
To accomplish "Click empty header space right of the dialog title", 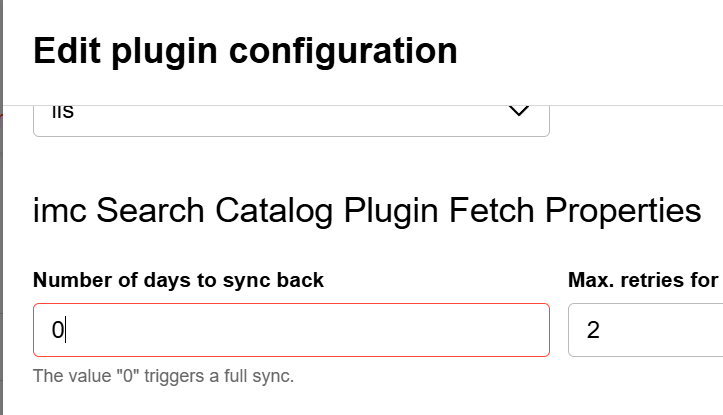I will [600, 50].
